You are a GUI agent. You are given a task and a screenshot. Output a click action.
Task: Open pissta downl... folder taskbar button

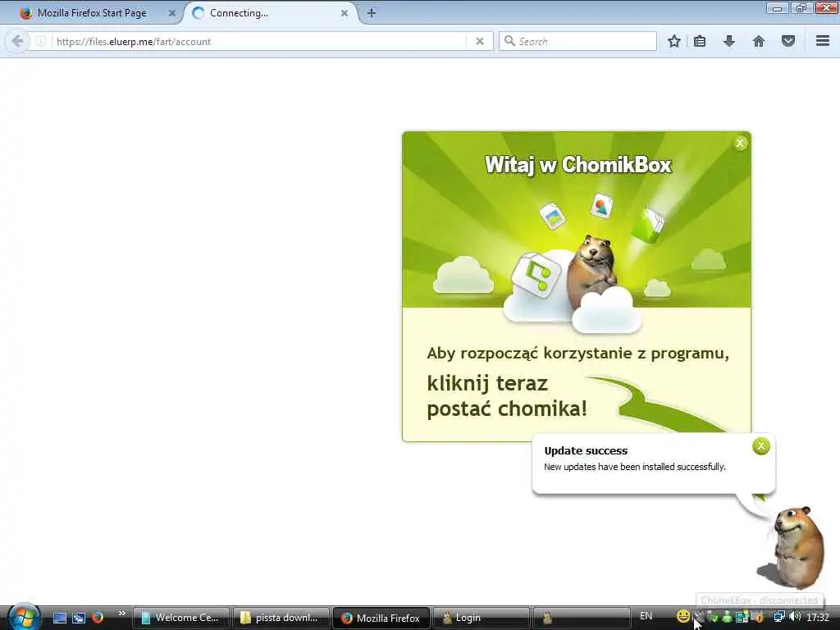[281, 618]
